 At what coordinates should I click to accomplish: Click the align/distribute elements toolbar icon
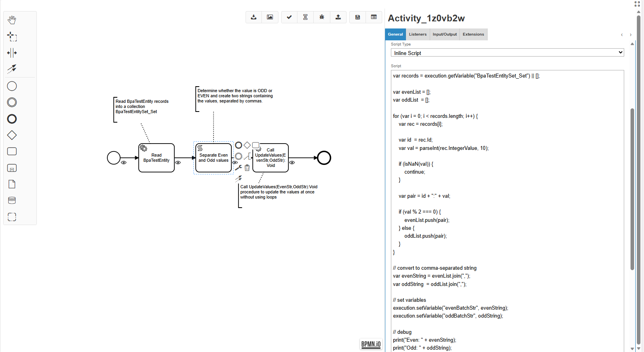305,17
